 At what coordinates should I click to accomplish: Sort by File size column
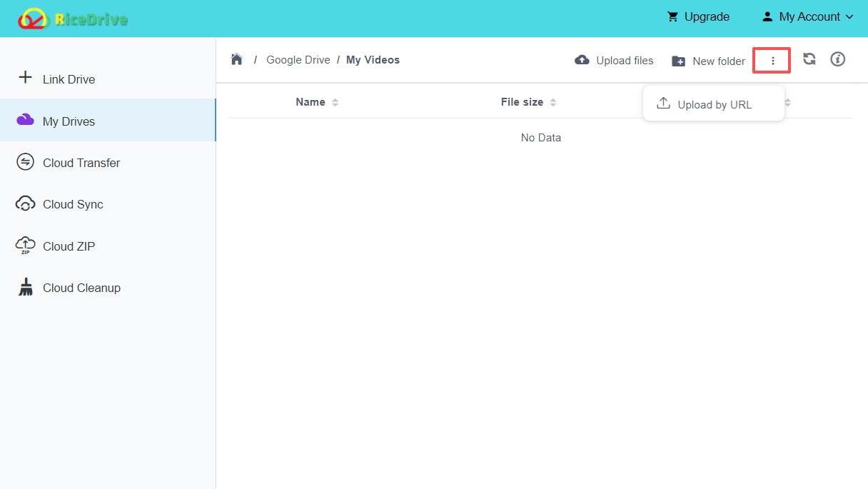point(553,101)
